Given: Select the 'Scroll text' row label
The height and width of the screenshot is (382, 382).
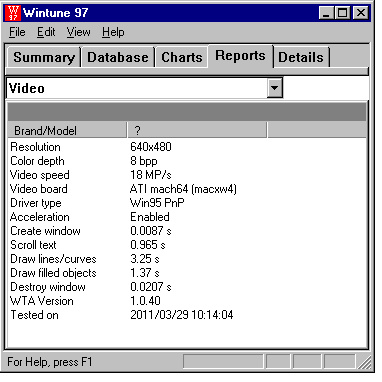Looking at the screenshot, I should [x=33, y=245].
